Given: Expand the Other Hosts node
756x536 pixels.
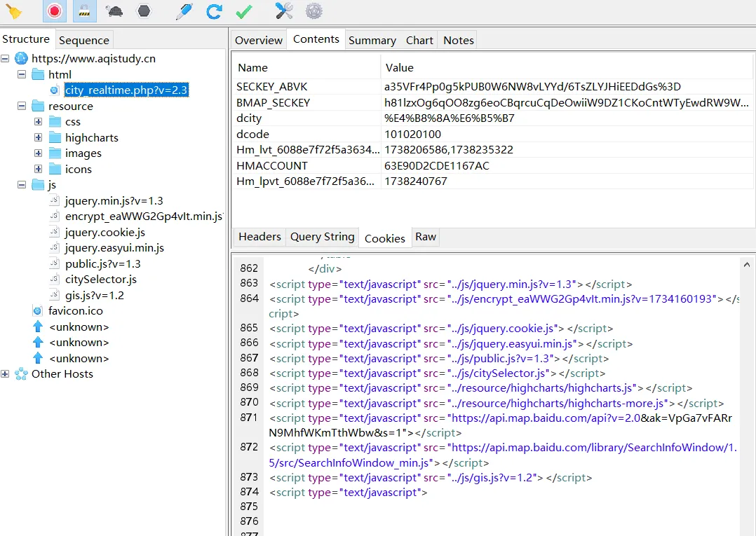Looking at the screenshot, I should click(x=5, y=373).
